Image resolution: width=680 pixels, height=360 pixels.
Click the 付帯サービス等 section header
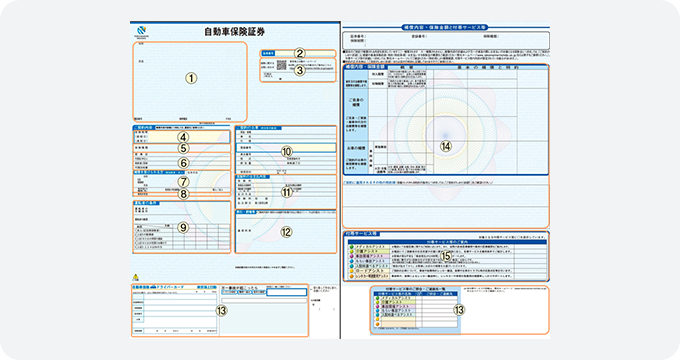click(x=361, y=234)
